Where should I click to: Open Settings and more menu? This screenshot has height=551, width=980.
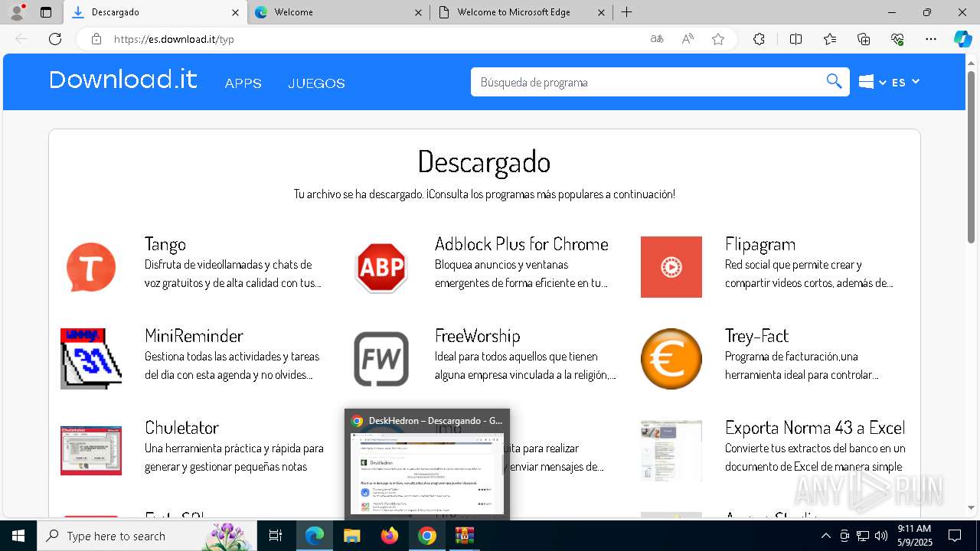coord(931,39)
